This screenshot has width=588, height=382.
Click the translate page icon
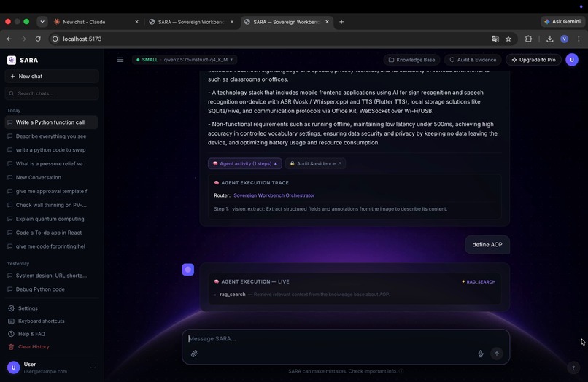tap(495, 39)
